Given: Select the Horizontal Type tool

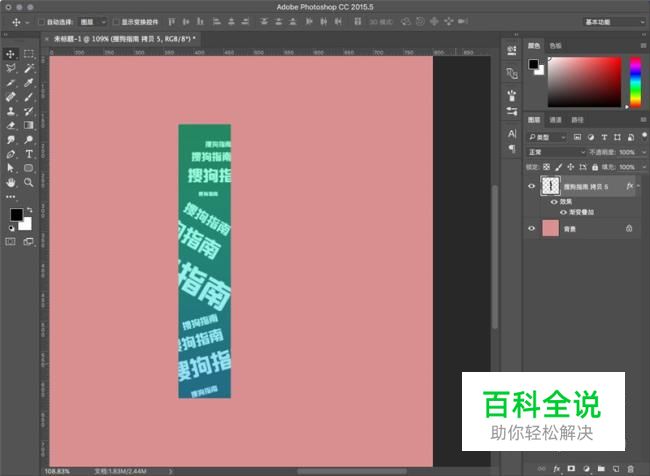Looking at the screenshot, I should point(29,154).
